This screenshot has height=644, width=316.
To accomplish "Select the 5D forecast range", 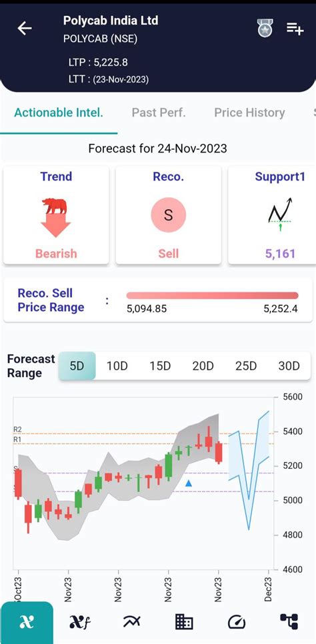I will (77, 366).
